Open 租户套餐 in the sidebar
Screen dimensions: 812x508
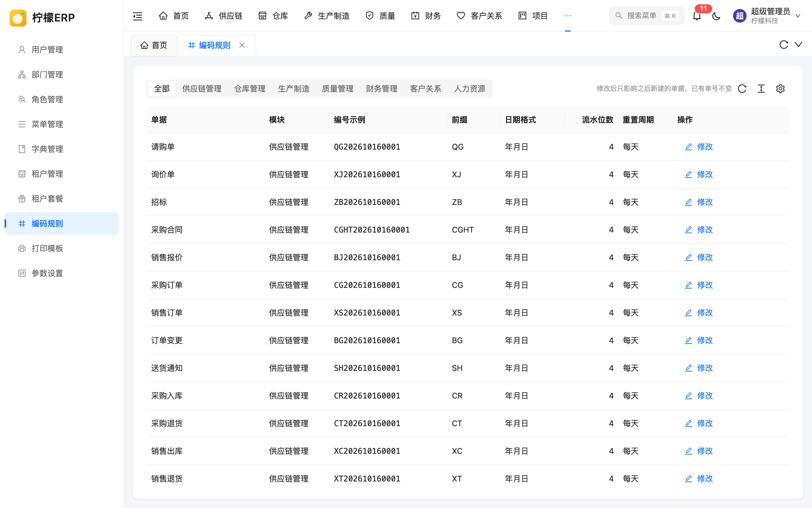(62, 199)
